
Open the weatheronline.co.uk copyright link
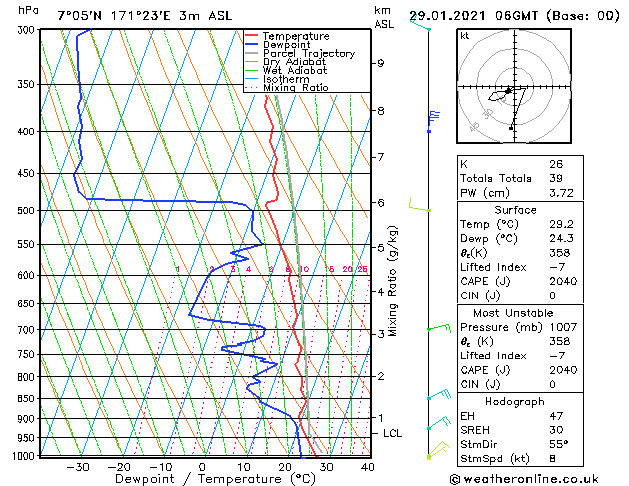[524, 479]
